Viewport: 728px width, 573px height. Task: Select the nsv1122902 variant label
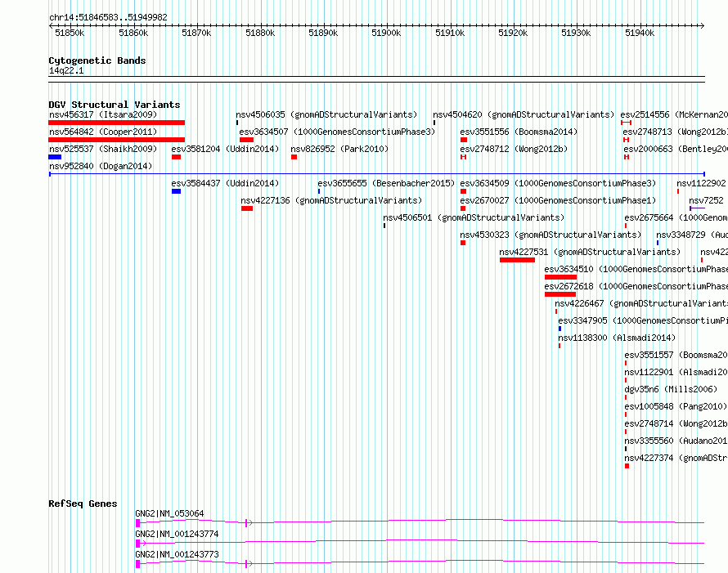701,183
